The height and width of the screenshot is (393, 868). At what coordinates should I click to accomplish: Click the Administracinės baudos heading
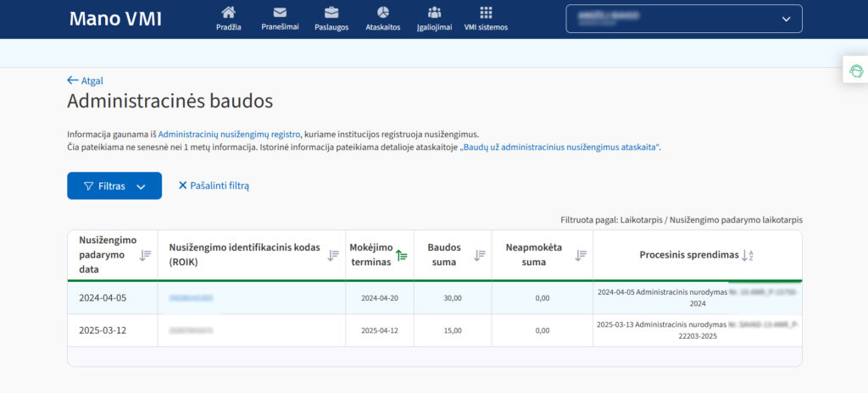click(x=170, y=102)
